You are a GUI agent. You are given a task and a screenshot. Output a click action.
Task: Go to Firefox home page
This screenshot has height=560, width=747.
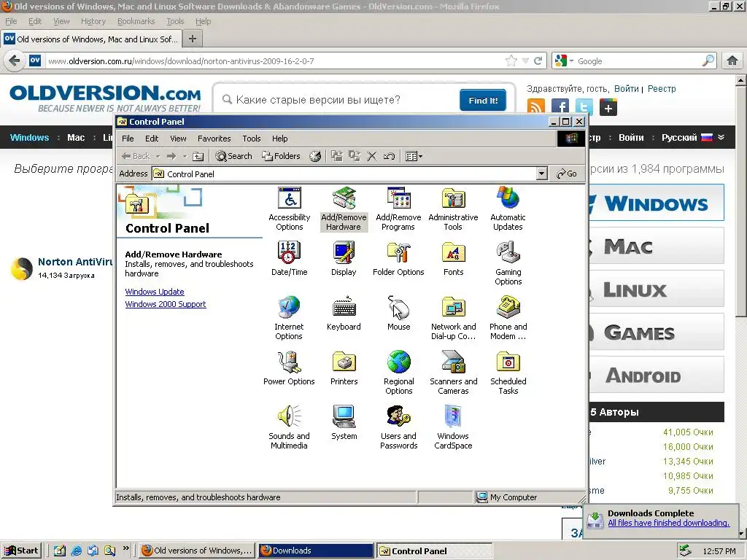click(x=732, y=61)
